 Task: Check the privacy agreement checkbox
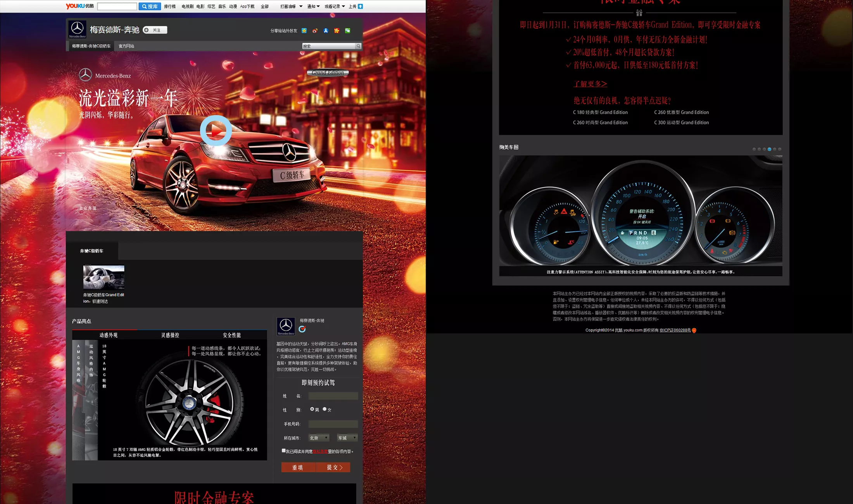point(283,450)
